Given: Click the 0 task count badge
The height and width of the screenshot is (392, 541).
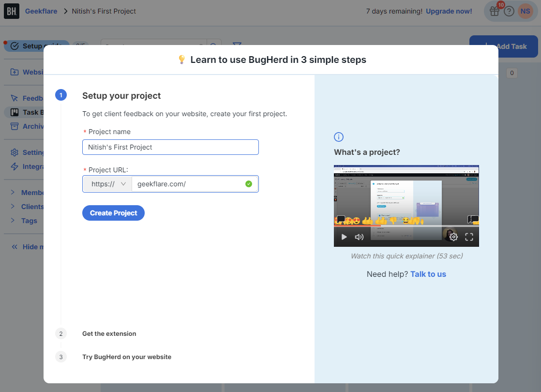Looking at the screenshot, I should pyautogui.click(x=511, y=73).
